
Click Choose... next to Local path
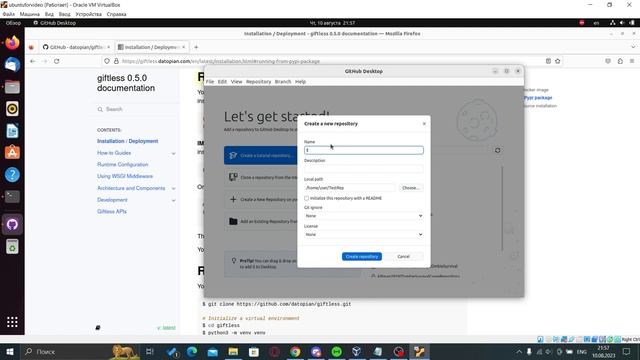410,188
